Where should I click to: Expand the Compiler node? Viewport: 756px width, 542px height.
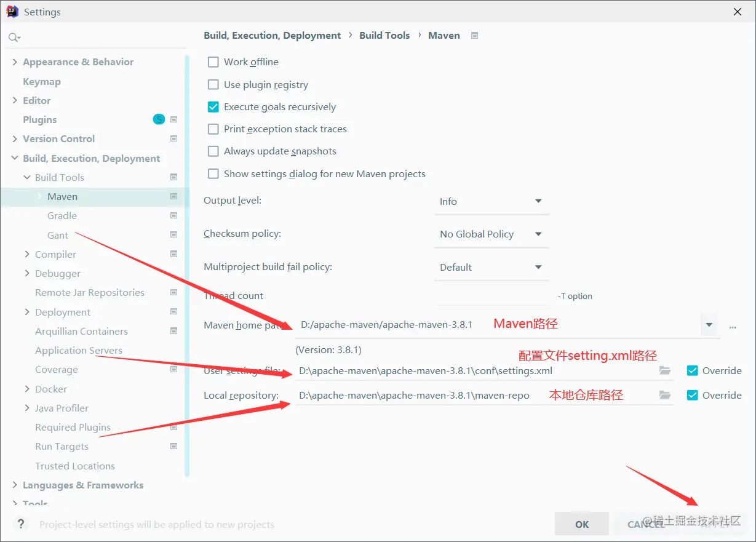coord(27,253)
